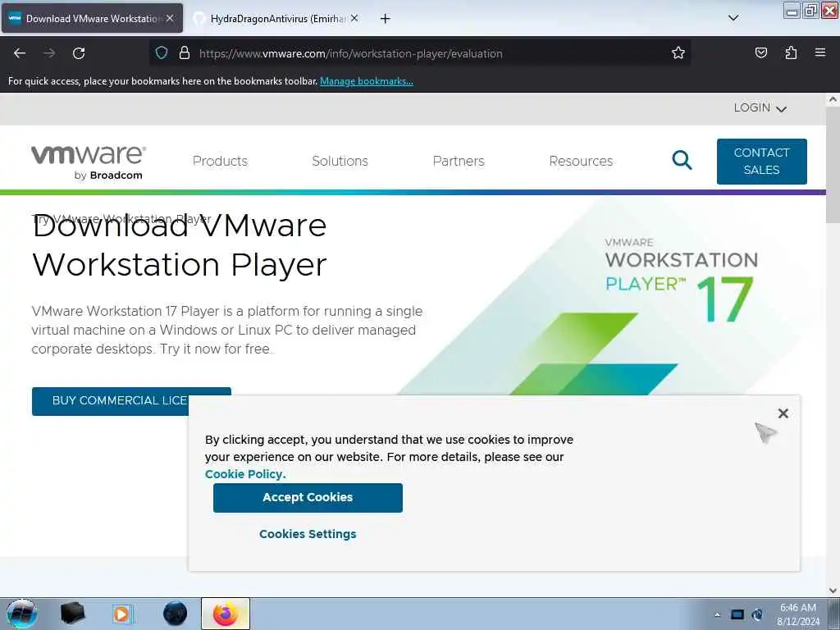The image size is (840, 630).
Task: List all tabs with the chevron
Action: [x=733, y=18]
